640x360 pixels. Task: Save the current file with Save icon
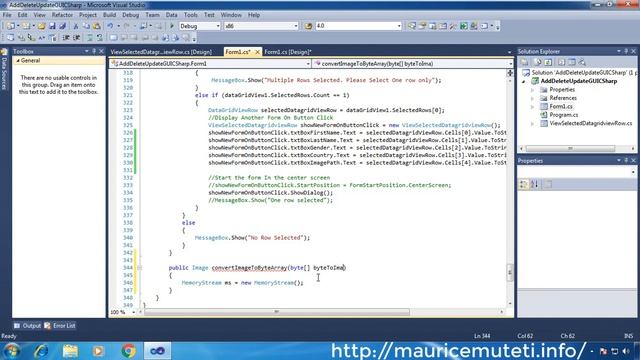click(52, 26)
